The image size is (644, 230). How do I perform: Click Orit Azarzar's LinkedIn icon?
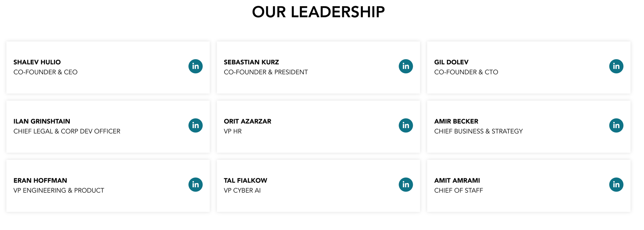click(x=406, y=125)
